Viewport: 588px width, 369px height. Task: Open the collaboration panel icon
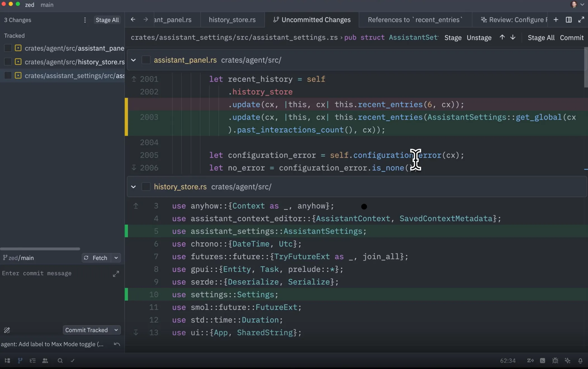pyautogui.click(x=45, y=361)
